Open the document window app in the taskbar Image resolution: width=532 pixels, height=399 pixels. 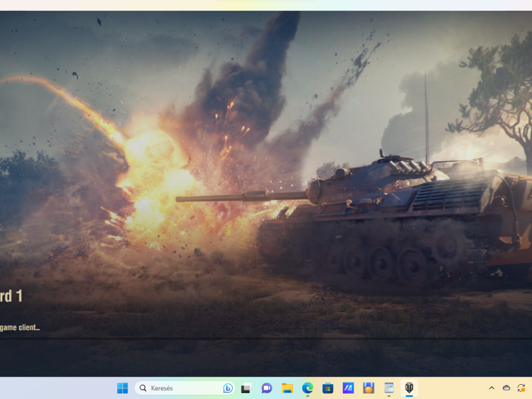click(389, 388)
